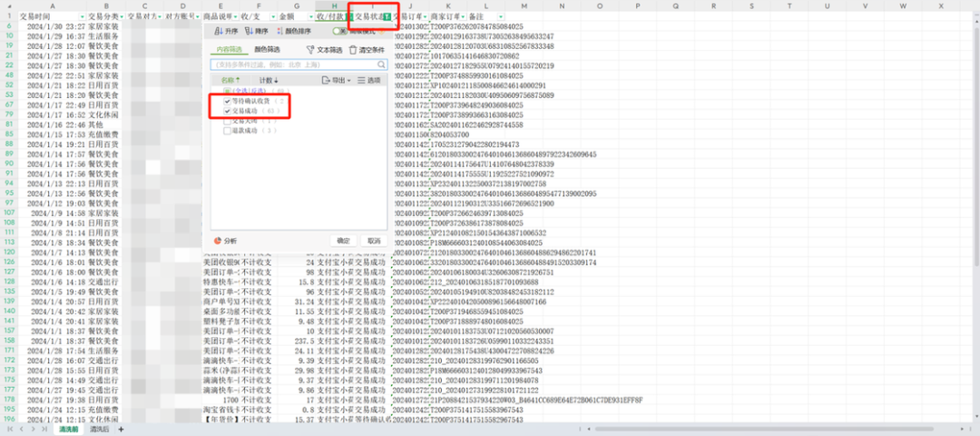The height and width of the screenshot is (436, 980).
Task: Switch to 内容筛选 tab
Action: [229, 49]
